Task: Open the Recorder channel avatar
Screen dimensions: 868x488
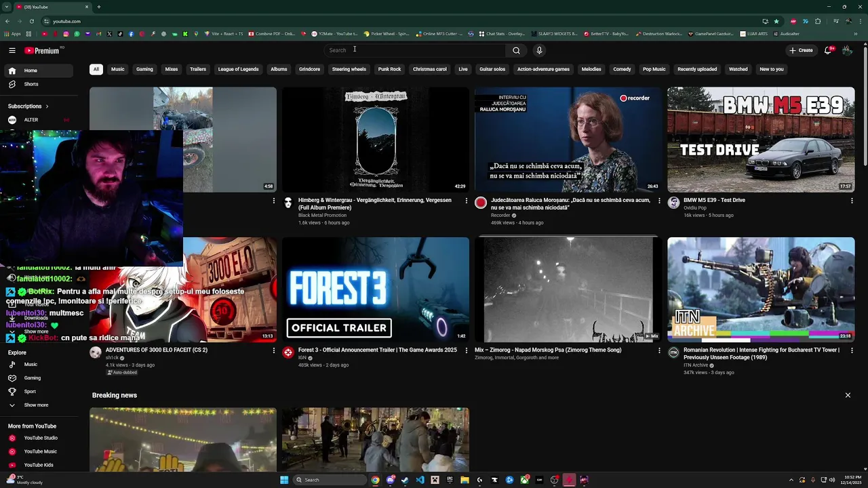Action: point(481,203)
